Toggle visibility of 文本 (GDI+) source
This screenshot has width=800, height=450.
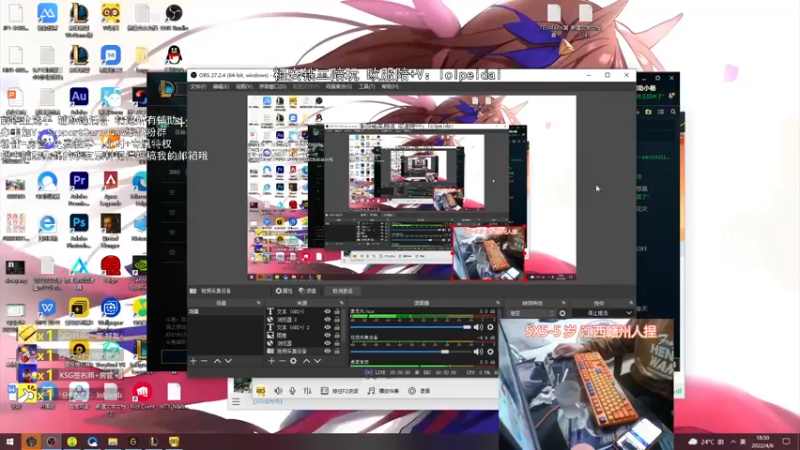[328, 311]
